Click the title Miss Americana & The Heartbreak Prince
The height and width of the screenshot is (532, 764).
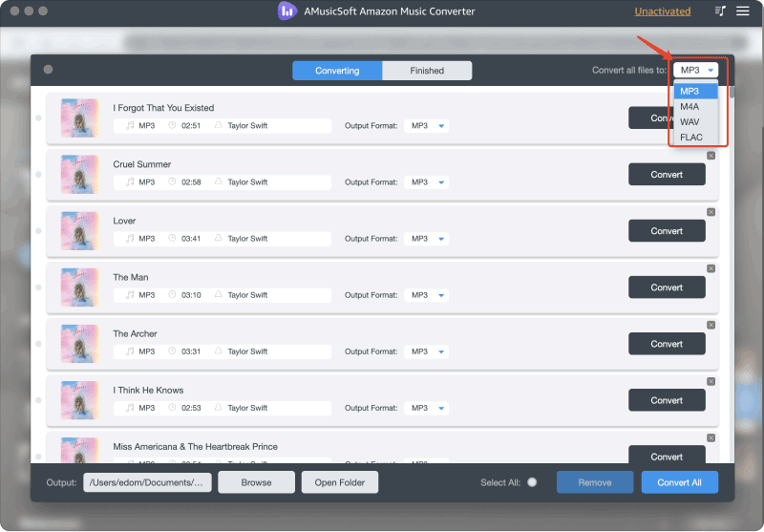pyautogui.click(x=196, y=447)
